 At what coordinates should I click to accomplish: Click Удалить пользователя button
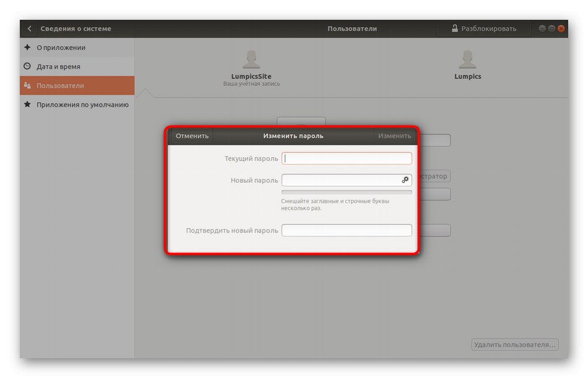(x=515, y=345)
